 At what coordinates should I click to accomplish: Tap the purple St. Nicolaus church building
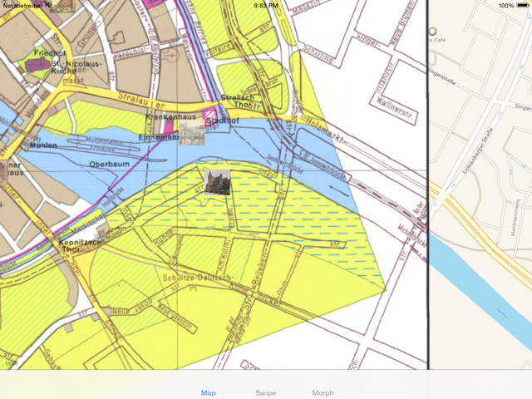(37, 65)
